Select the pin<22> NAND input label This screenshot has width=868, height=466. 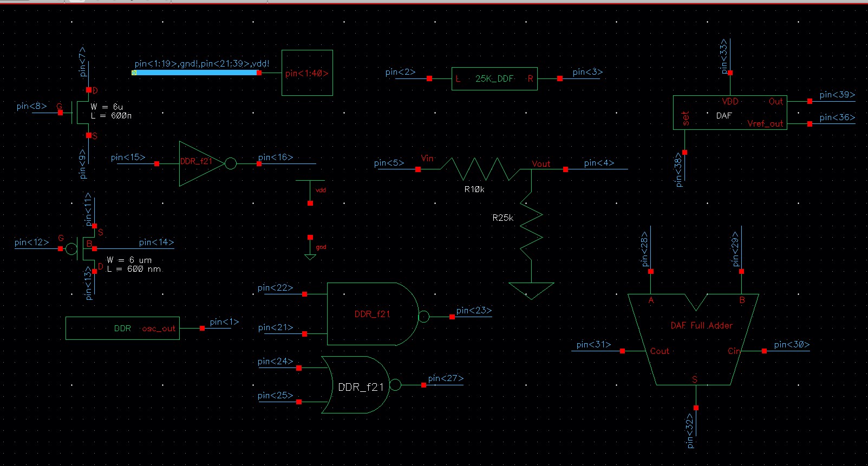coord(275,288)
